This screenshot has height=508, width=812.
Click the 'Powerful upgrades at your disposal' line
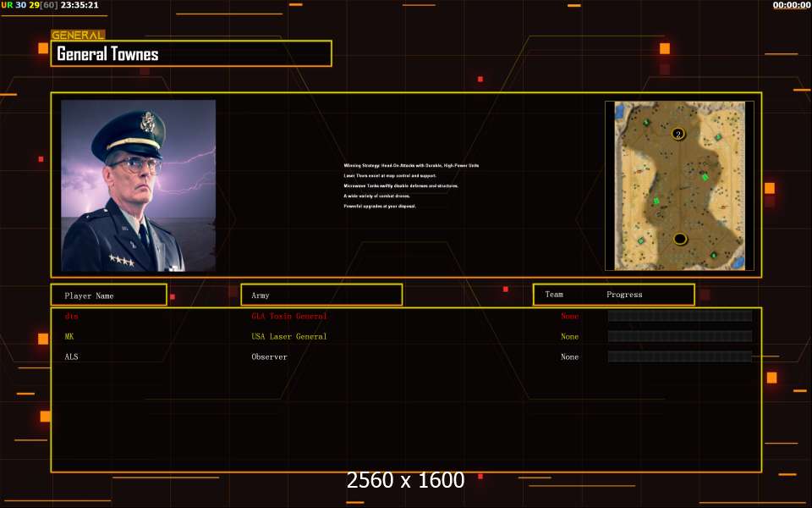(x=380, y=207)
